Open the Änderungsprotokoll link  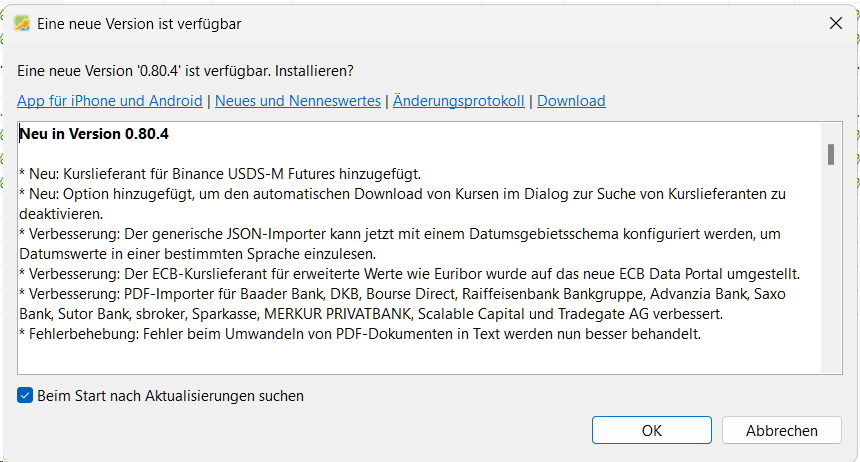coord(458,101)
